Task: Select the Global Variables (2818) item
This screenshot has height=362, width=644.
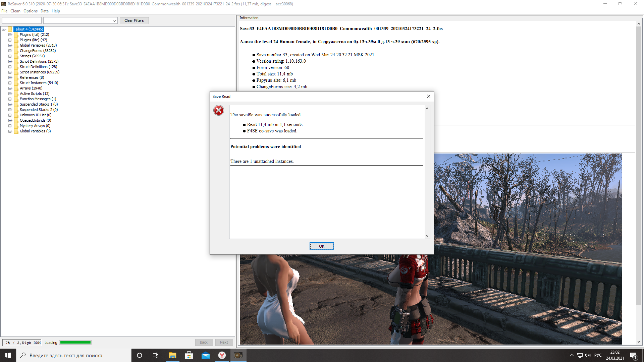Action: click(x=38, y=45)
